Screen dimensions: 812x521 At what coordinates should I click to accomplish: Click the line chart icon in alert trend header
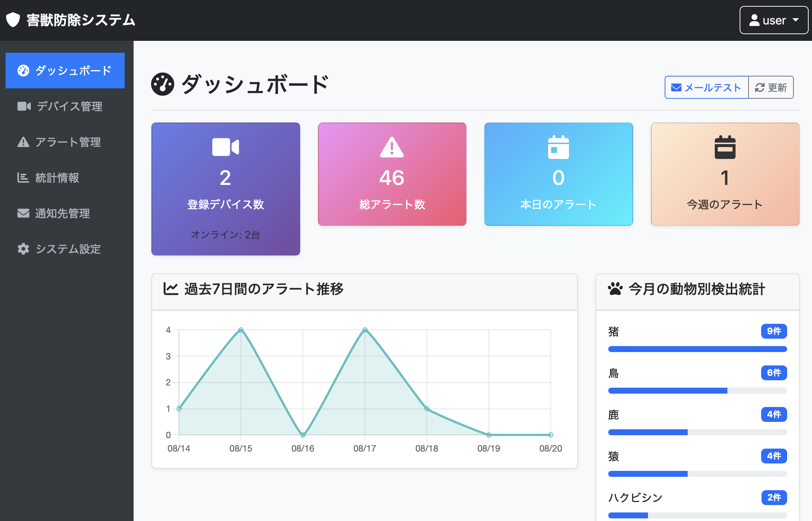(171, 289)
